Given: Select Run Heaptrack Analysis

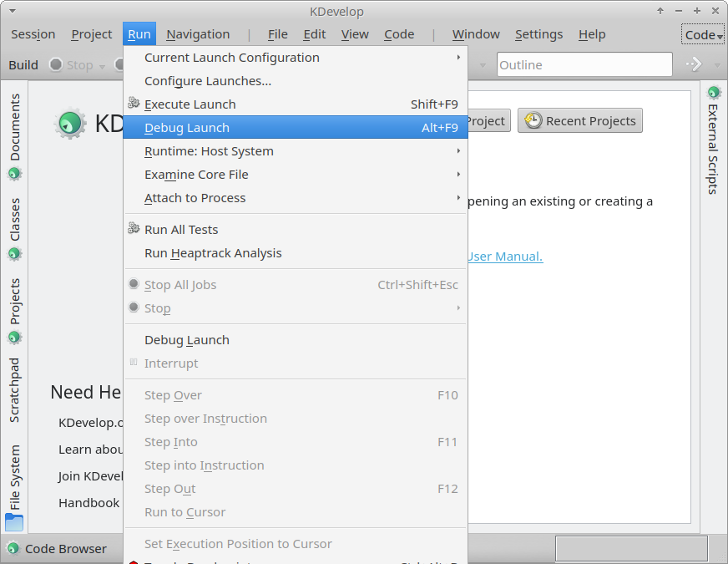Looking at the screenshot, I should 296,252.
